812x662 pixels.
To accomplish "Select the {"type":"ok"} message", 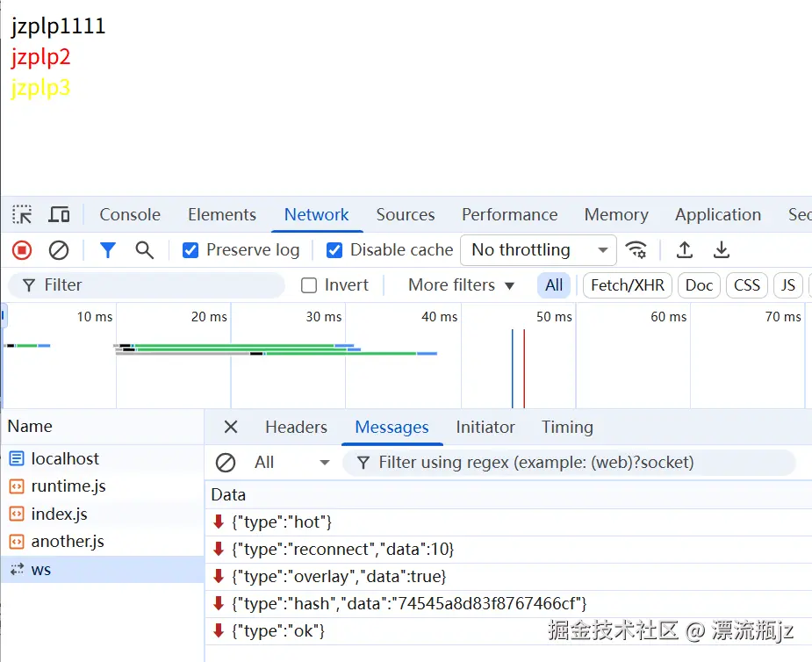I will [508, 631].
